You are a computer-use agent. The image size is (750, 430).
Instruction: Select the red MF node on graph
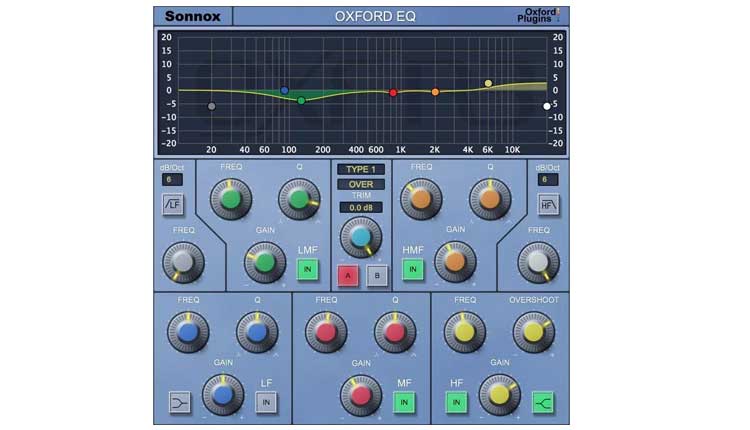(393, 93)
